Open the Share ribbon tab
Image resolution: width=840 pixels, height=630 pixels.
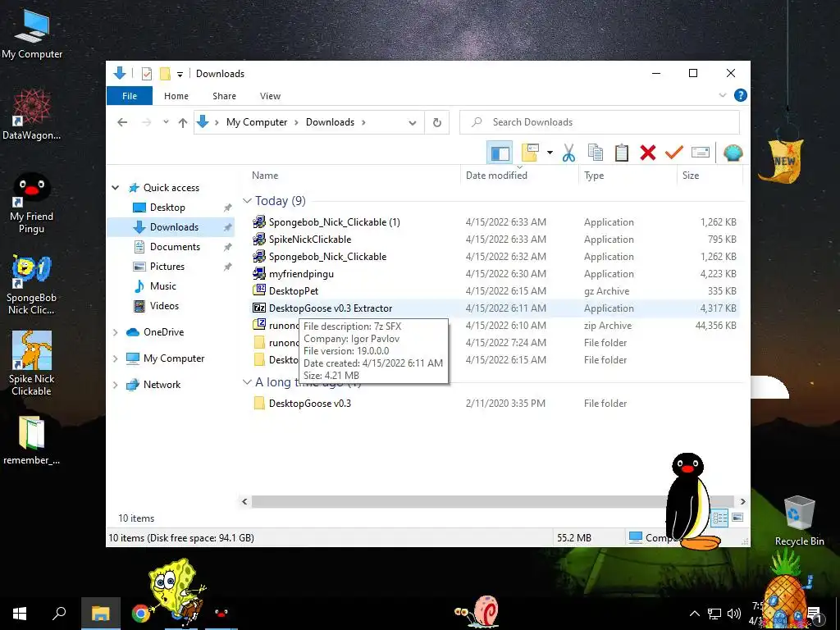tap(224, 96)
